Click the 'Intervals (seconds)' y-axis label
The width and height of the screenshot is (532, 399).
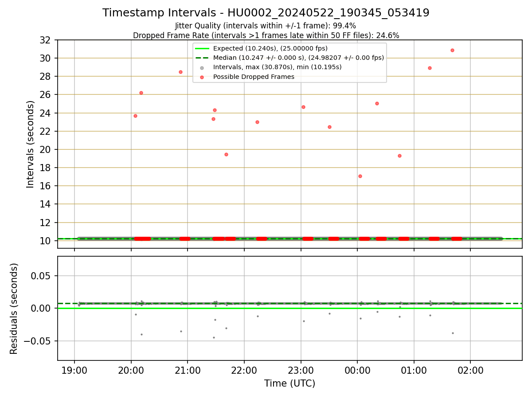point(30,144)
